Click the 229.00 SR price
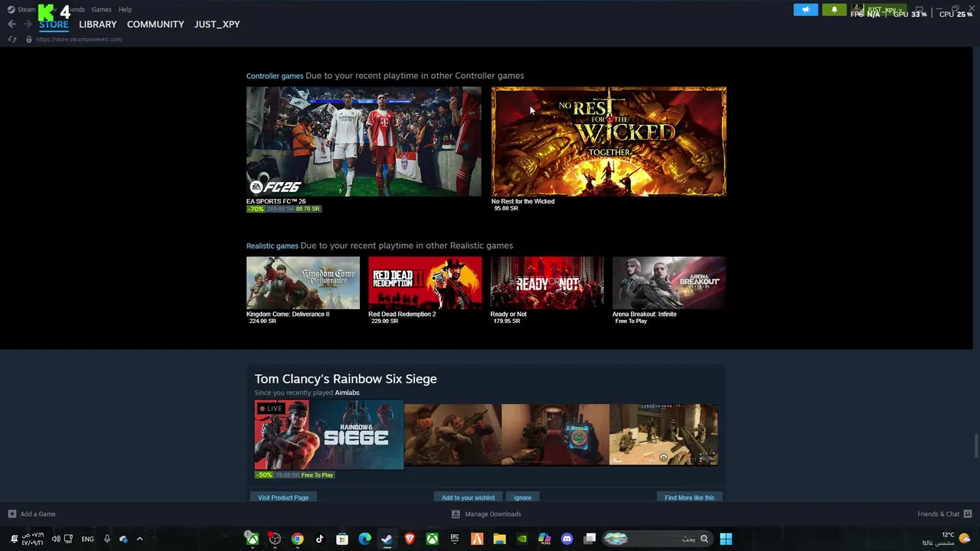Screen dimensions: 980x551 [384, 321]
